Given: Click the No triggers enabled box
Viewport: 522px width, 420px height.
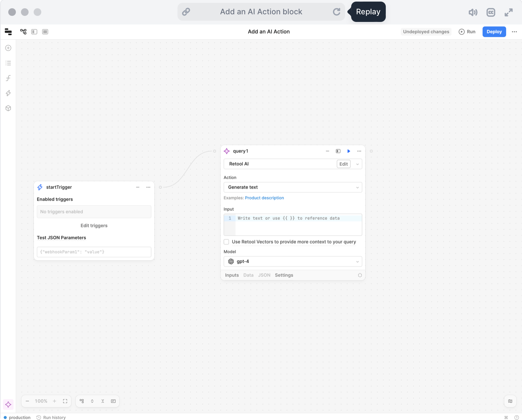Looking at the screenshot, I should (94, 212).
